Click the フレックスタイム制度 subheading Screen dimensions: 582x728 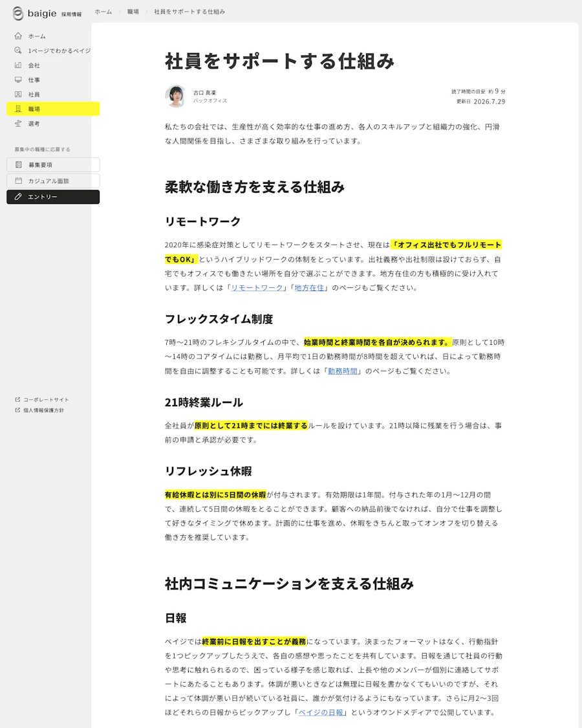point(219,319)
